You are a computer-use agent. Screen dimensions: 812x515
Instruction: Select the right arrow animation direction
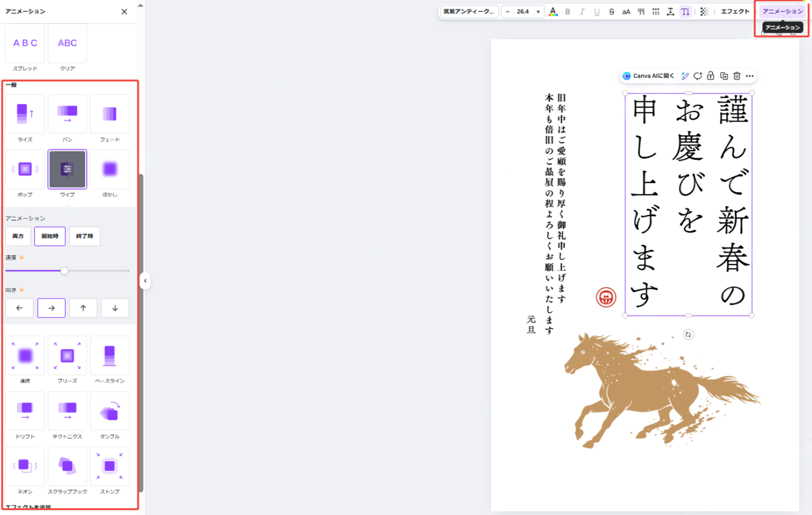coord(51,308)
